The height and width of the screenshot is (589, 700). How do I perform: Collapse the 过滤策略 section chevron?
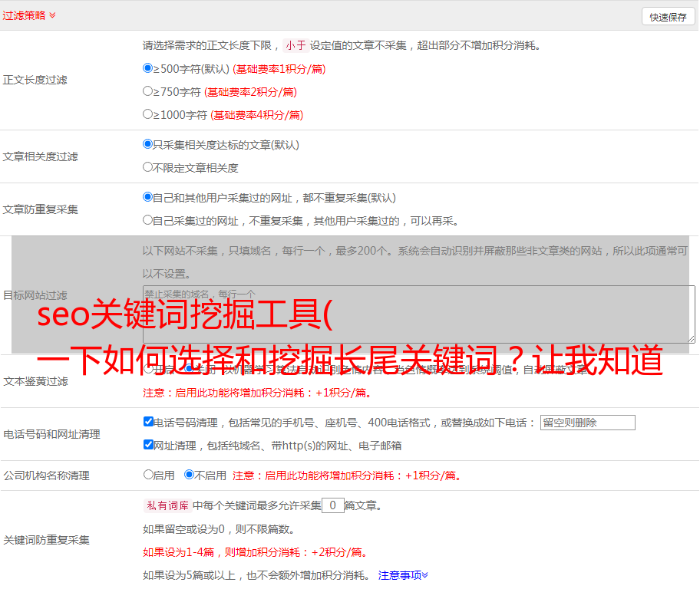(52, 15)
